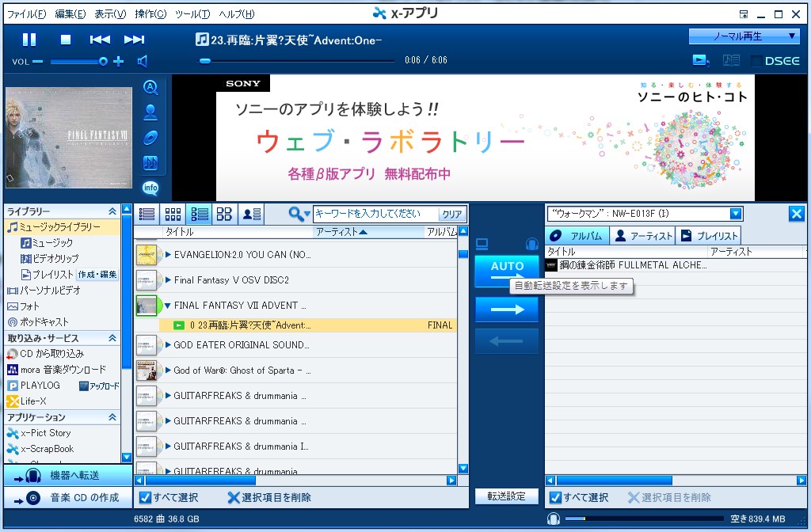Pause the current track playback

click(x=29, y=40)
